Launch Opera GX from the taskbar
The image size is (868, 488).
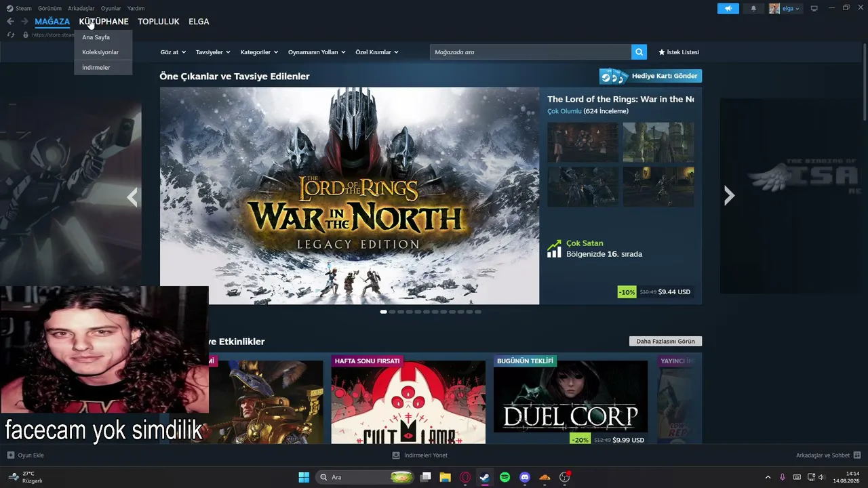465,477
